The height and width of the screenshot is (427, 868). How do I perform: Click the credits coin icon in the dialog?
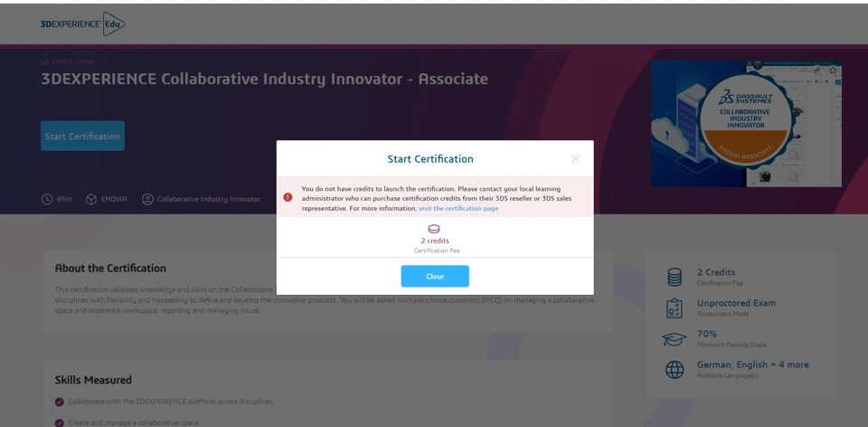click(x=434, y=229)
